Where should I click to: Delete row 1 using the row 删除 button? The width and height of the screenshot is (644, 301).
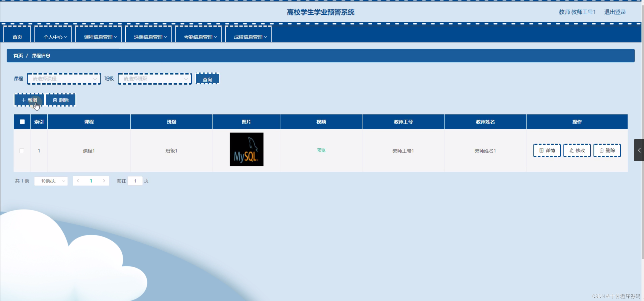click(607, 150)
